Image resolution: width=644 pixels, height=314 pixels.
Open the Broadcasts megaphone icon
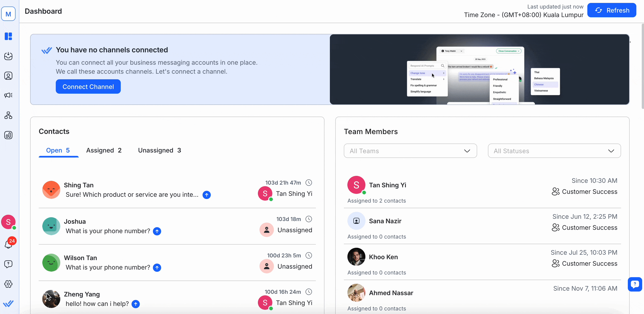point(8,95)
